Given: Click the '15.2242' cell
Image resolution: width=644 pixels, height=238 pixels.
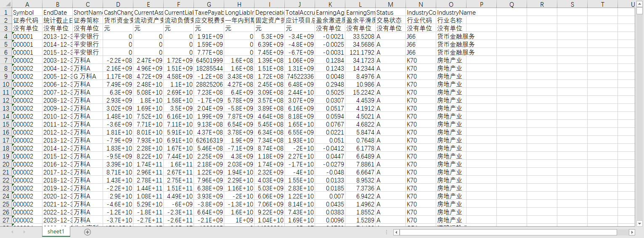Looking at the screenshot, I should [360, 93].
